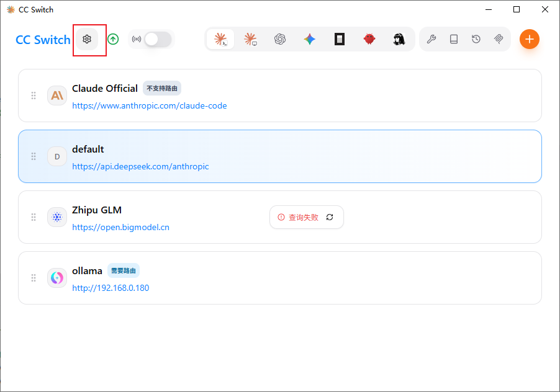
Task: Open the http://192.168.0.180 link
Action: 111,288
